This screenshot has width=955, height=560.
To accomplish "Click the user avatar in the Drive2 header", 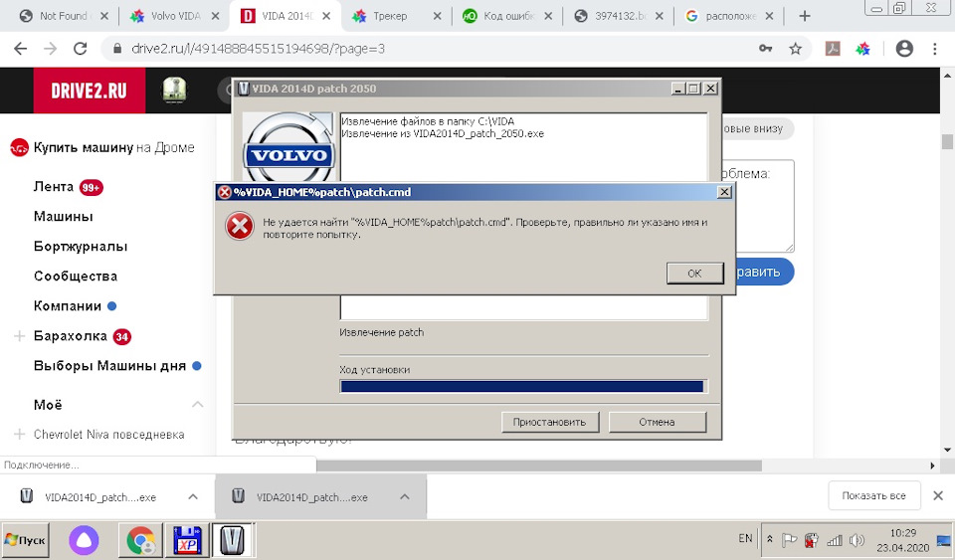I will pyautogui.click(x=174, y=91).
